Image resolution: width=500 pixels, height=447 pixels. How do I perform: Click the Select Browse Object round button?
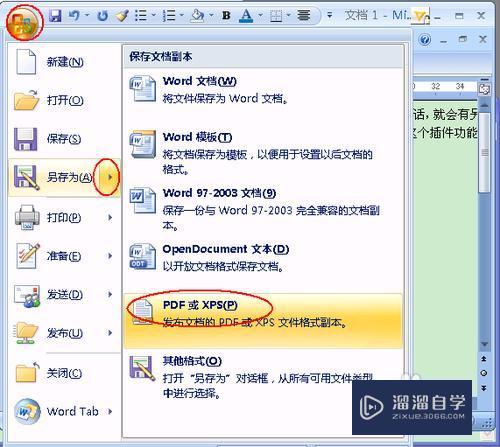(484, 373)
